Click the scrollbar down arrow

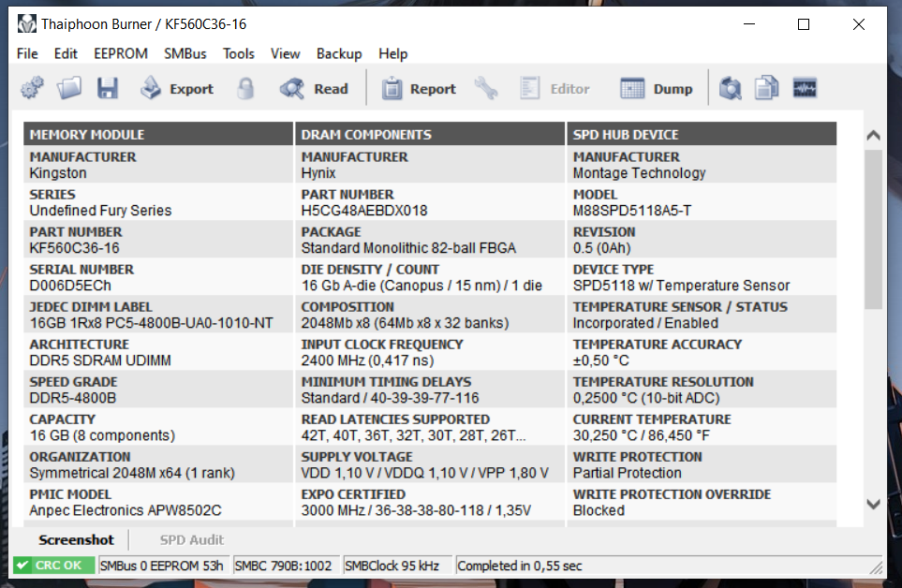click(x=873, y=504)
